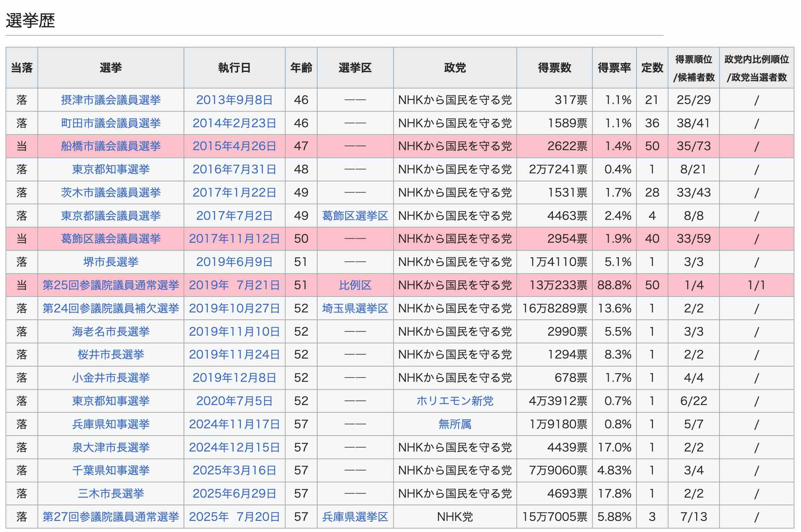Open the 堺市長選挙 link
The width and height of the screenshot is (801, 532).
click(111, 262)
